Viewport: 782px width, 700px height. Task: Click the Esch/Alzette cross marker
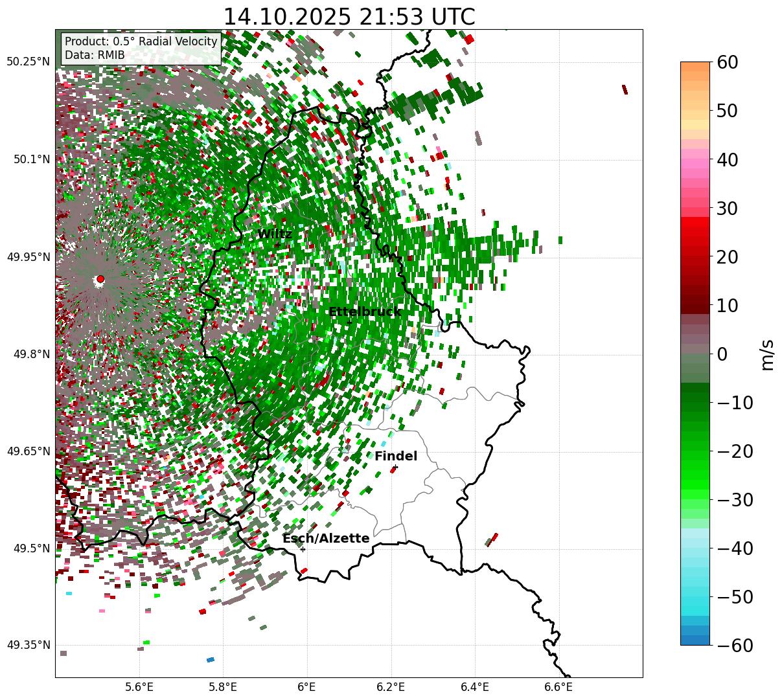point(303,549)
